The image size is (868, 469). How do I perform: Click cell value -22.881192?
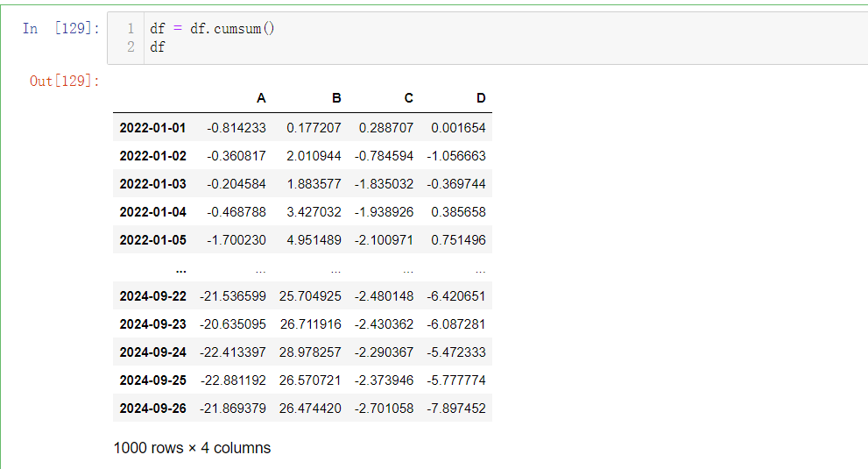[x=233, y=380]
